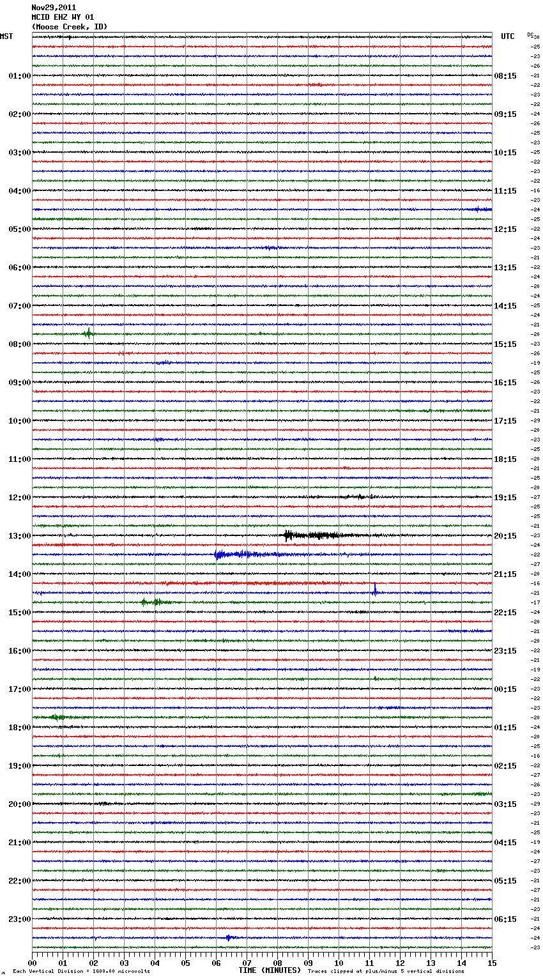Select the 09:15 UTC time label
Image resolution: width=543 pixels, height=980 pixels.
(x=505, y=114)
